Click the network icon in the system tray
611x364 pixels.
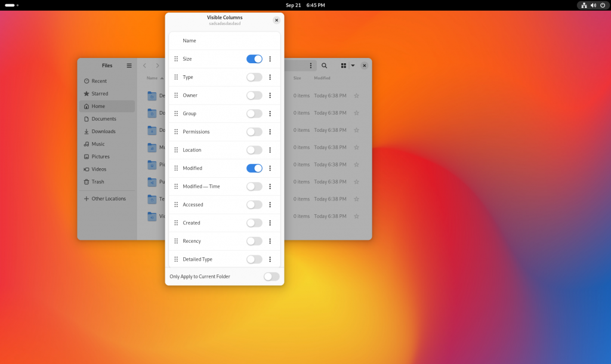coord(583,5)
